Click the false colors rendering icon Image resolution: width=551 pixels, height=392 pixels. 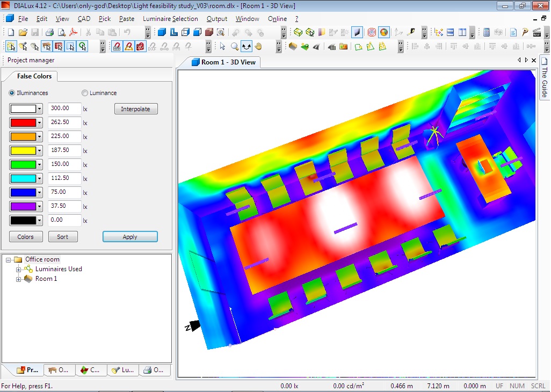(x=383, y=32)
